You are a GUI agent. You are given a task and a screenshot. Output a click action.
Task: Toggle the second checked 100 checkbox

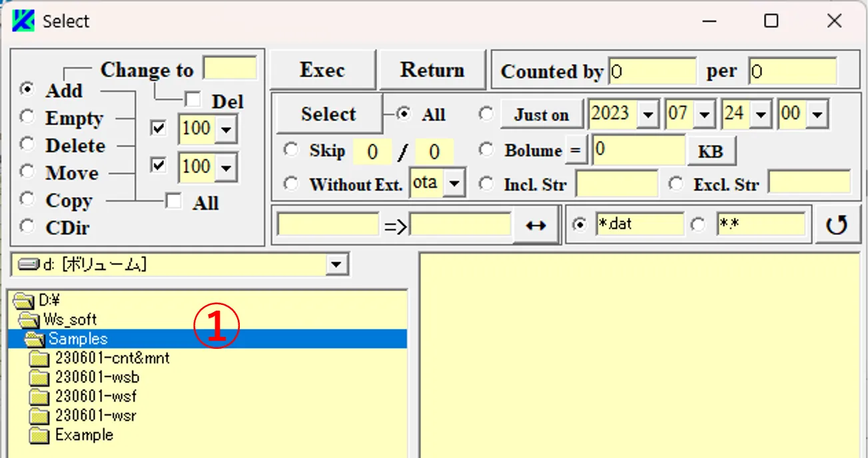[x=159, y=165]
